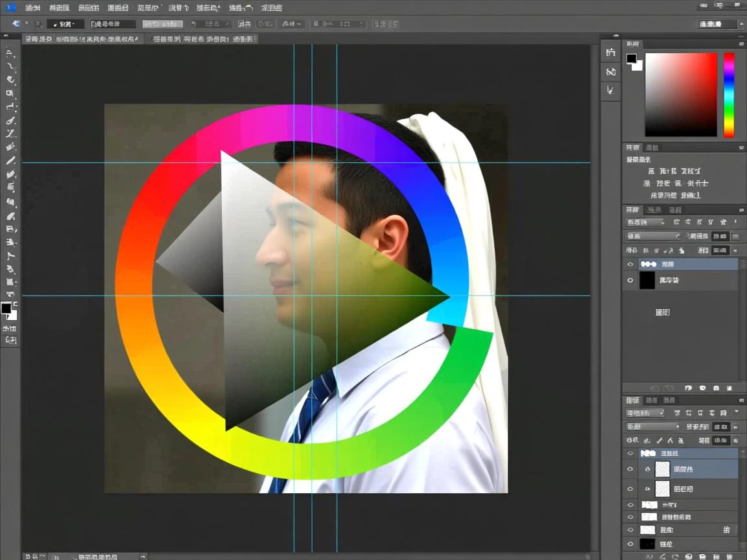Hide the selected layer with transparent thumbnail
Viewport: 747px width, 560px height.
click(x=630, y=469)
